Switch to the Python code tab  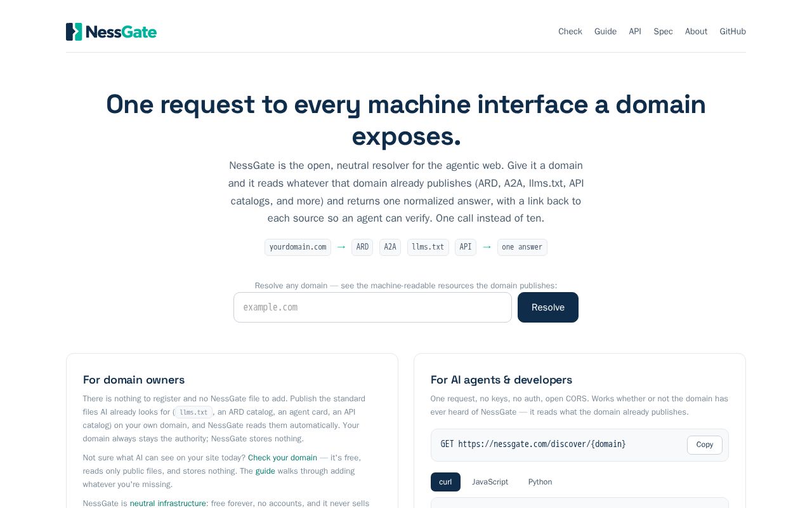click(540, 482)
